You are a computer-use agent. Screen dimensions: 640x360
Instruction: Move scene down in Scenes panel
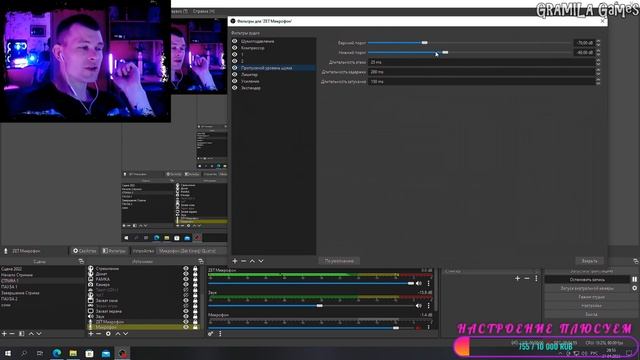coord(39,333)
